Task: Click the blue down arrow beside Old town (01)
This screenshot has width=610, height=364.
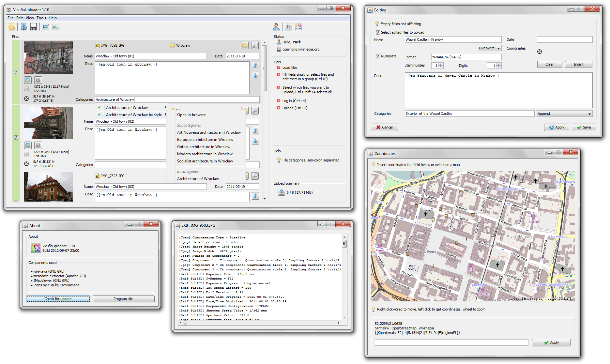Action: pyautogui.click(x=255, y=76)
